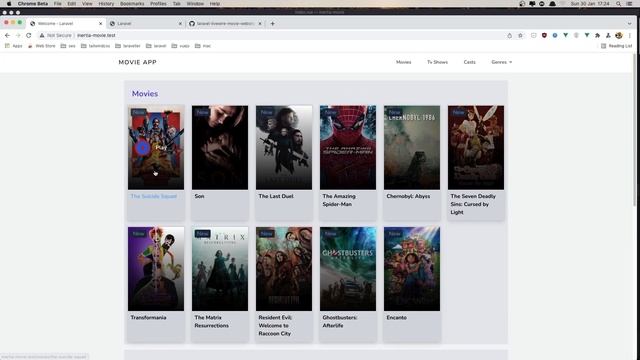Expand the Genres dropdown in the navbar
Image resolution: width=640 pixels, height=360 pixels.
(502, 62)
